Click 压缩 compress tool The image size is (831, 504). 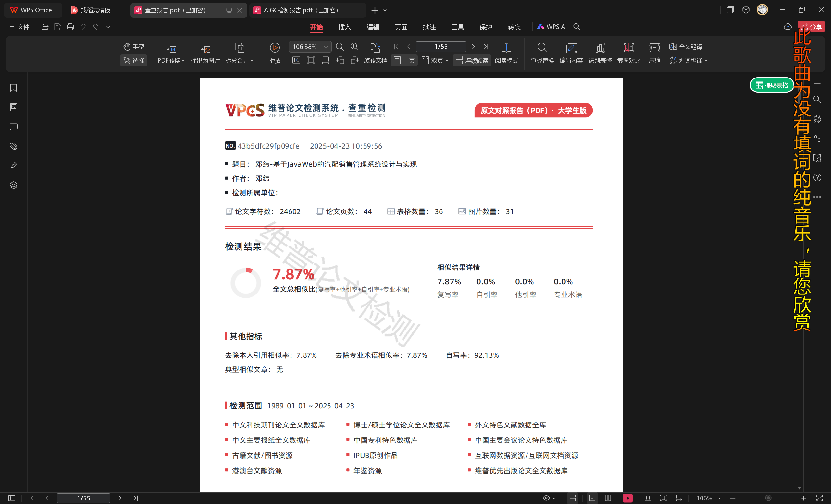[x=654, y=53]
